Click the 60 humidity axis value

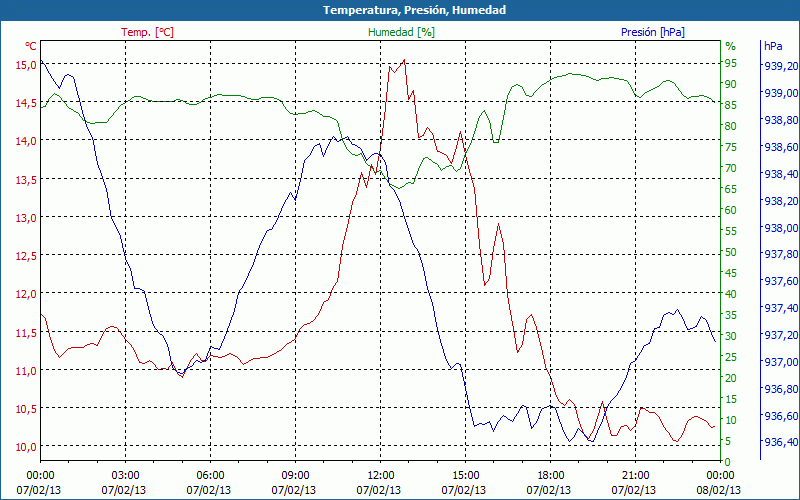tap(731, 210)
